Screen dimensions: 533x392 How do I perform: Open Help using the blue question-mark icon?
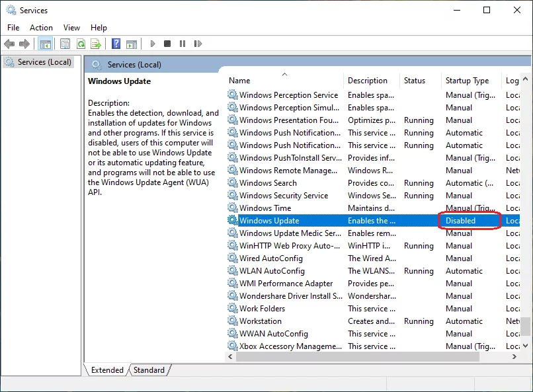coord(116,44)
